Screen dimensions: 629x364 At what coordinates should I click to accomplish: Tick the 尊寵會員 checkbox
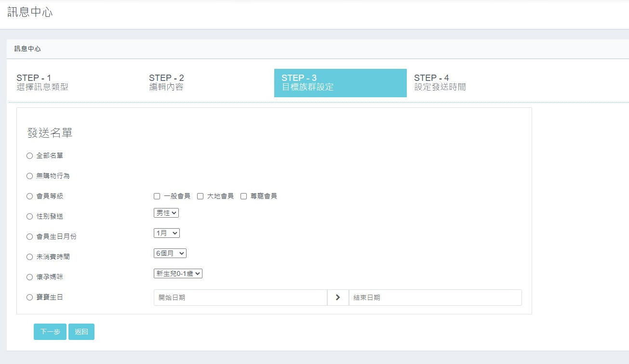243,196
